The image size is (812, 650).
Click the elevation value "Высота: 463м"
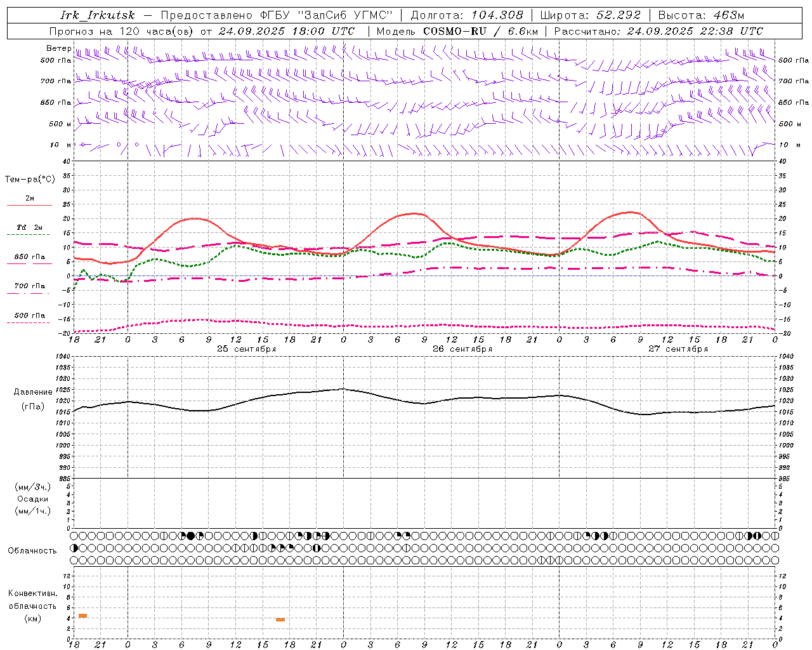[x=701, y=15]
